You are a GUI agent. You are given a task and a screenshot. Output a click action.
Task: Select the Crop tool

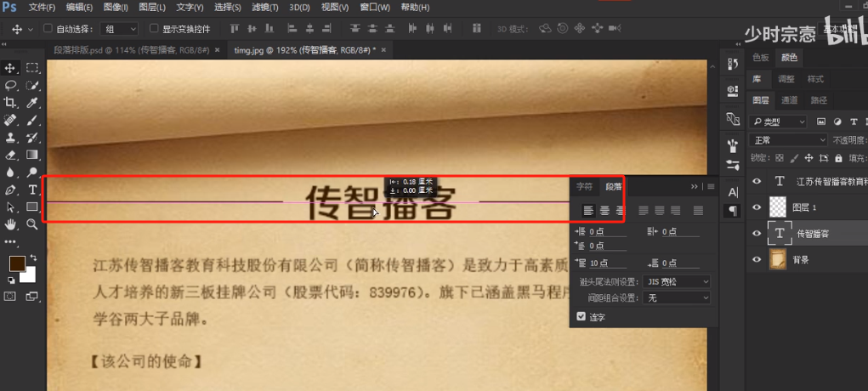[x=10, y=103]
